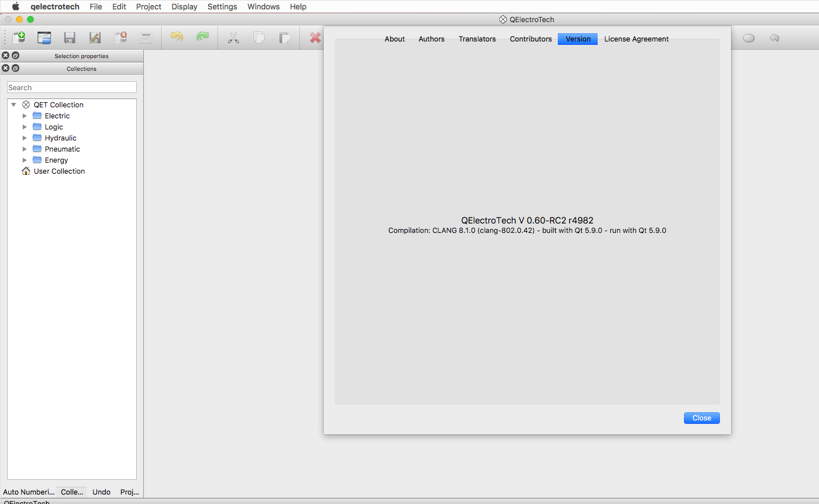Viewport: 819px width, 504px height.
Task: Click the Electric folder icon
Action: (37, 116)
